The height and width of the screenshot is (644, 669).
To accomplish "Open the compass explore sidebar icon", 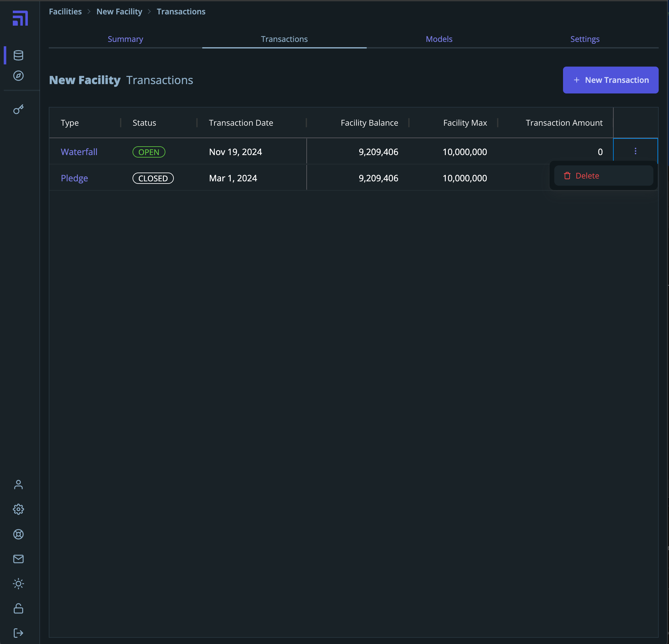I will pos(18,76).
